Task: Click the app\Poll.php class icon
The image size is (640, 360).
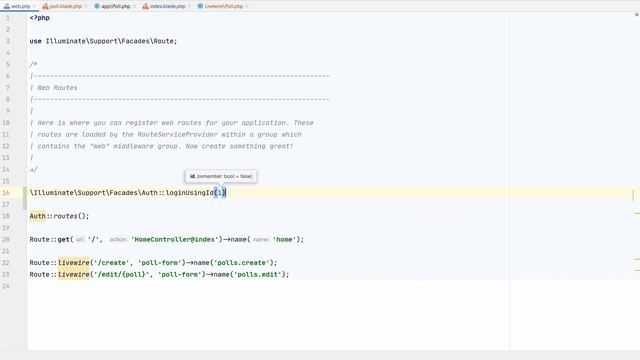Action: [x=97, y=6]
